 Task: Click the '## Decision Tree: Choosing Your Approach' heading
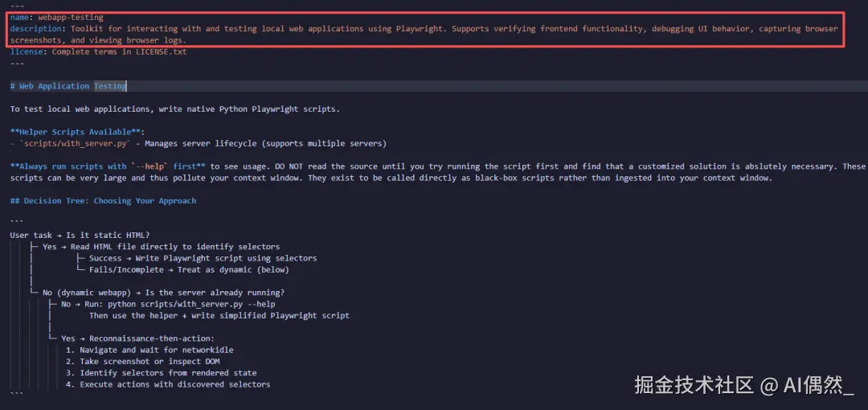[103, 200]
